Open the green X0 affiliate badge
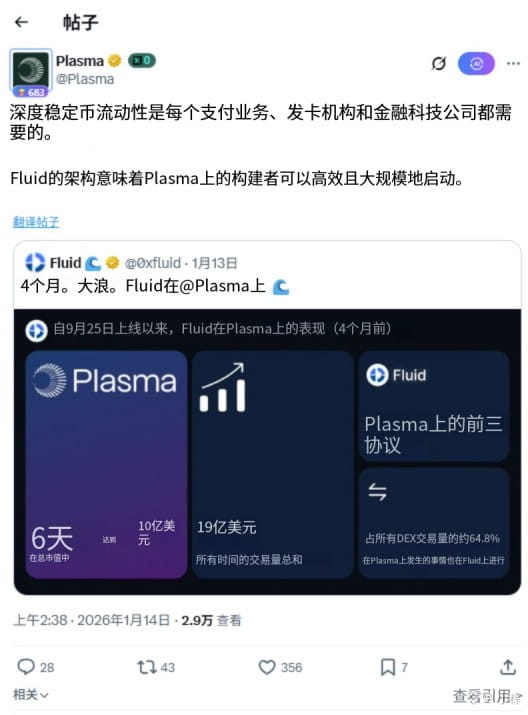Screen dimensions: 528x715 pos(142,60)
